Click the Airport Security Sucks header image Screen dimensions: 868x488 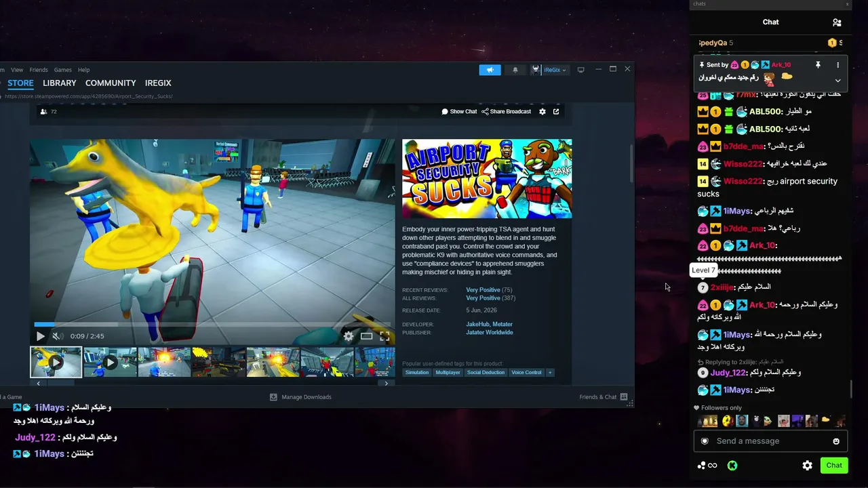(x=487, y=179)
